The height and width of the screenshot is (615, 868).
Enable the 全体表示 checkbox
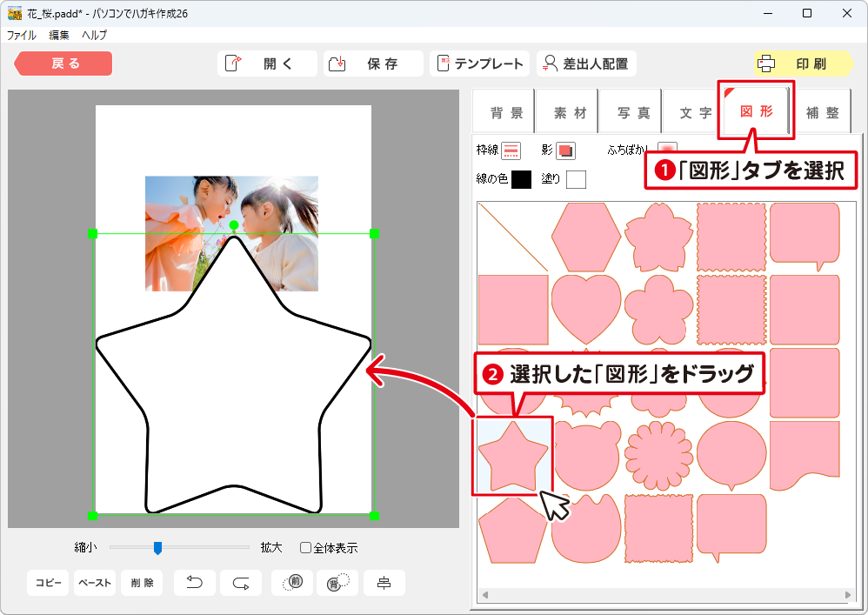305,548
